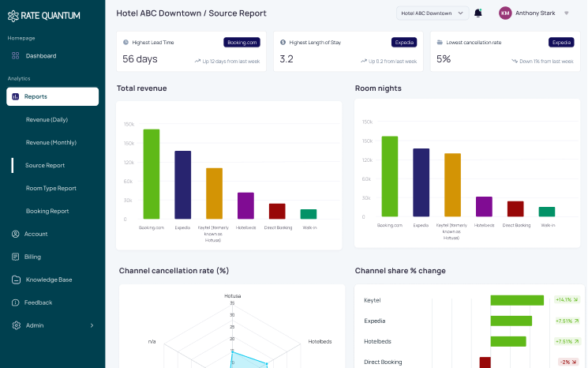Click the Booking.com badge on Lead Time card
The height and width of the screenshot is (368, 588).
point(242,43)
